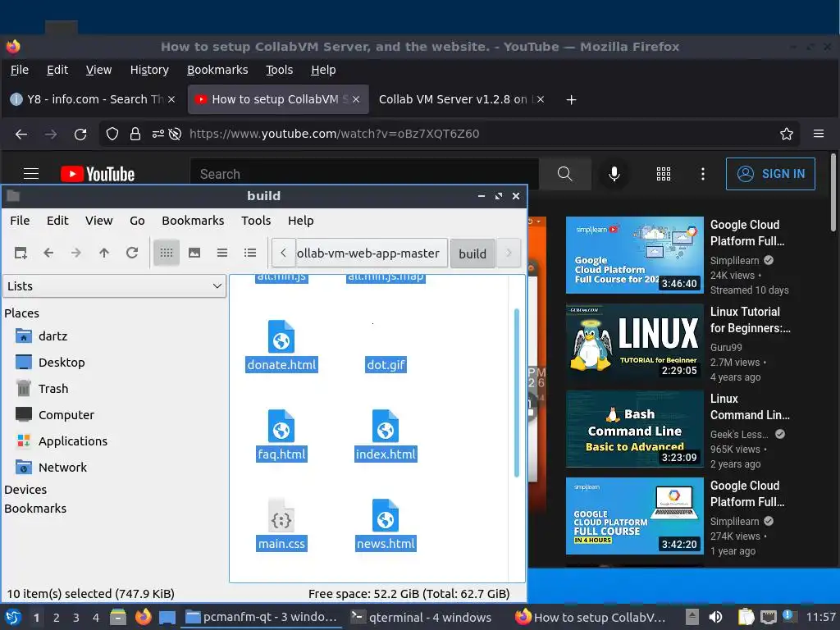Screen dimensions: 840x630
Task: Go forward in the build file manager
Action: pyautogui.click(x=76, y=253)
